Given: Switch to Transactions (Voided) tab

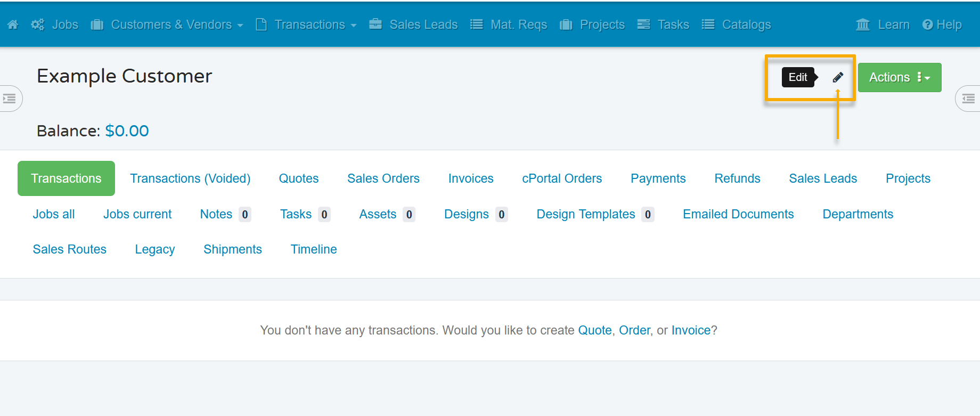Looking at the screenshot, I should coord(190,178).
